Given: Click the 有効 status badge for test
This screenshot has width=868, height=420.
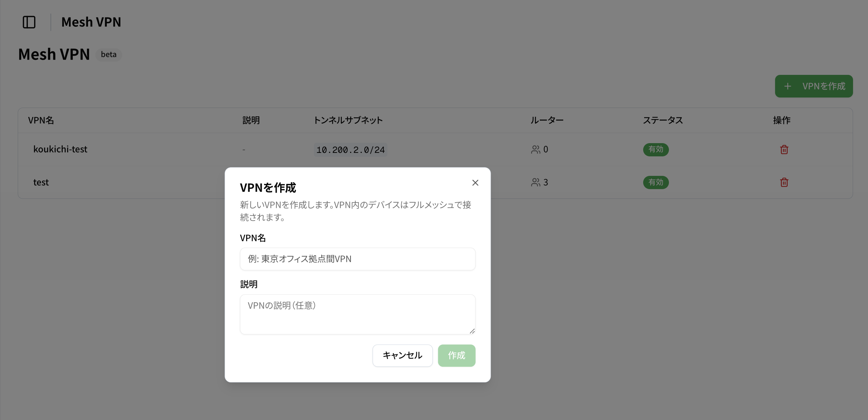Looking at the screenshot, I should point(656,182).
